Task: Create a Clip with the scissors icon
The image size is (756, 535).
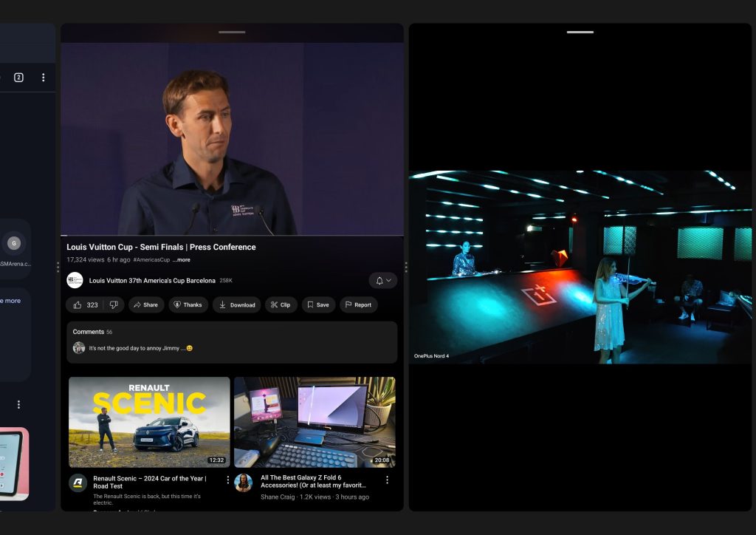Action: coord(280,304)
